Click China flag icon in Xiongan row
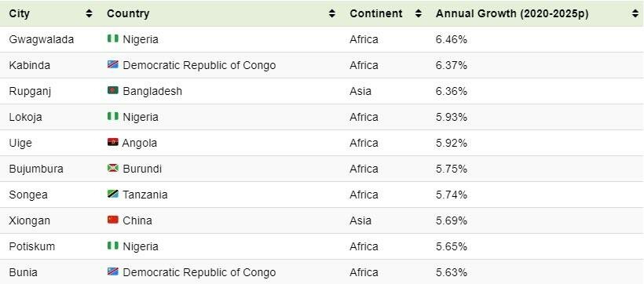This screenshot has width=644, height=284. [113, 220]
